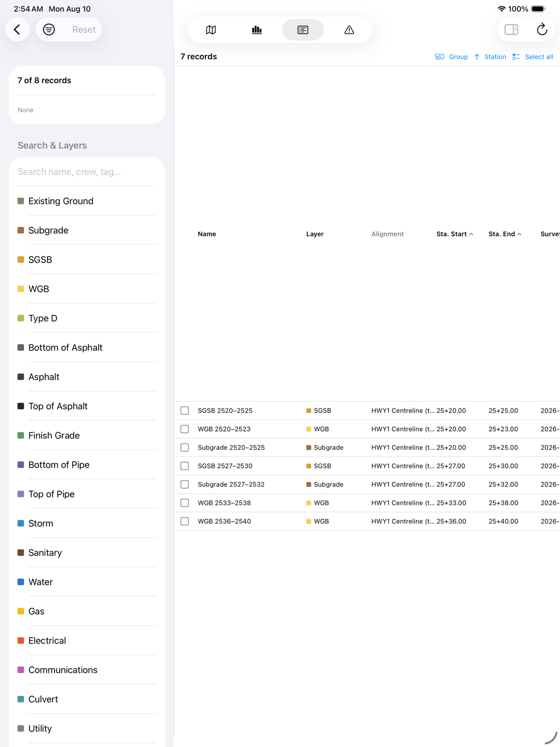Click the 25+38.00 station end value

click(x=503, y=503)
